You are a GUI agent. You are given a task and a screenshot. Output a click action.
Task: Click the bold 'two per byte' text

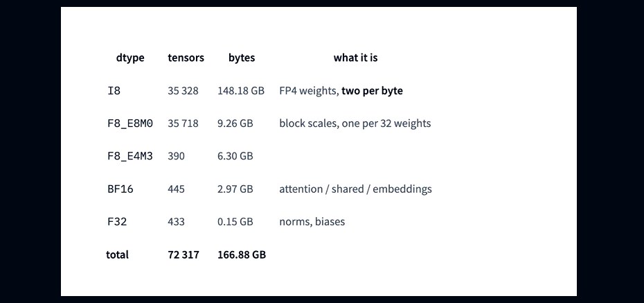(372, 91)
